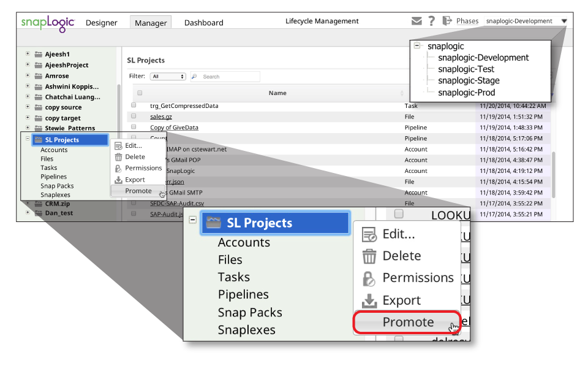
Task: Click the small Edit icon in context menu
Action: (118, 146)
